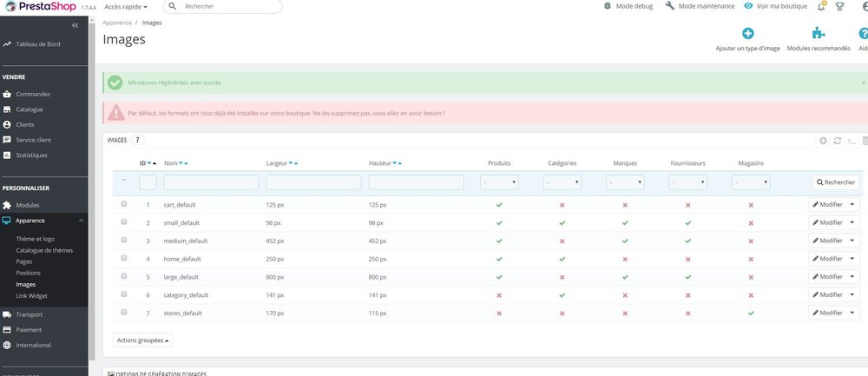The width and height of the screenshot is (868, 376).
Task: Collapse the Apparence menu section
Action: click(82, 221)
